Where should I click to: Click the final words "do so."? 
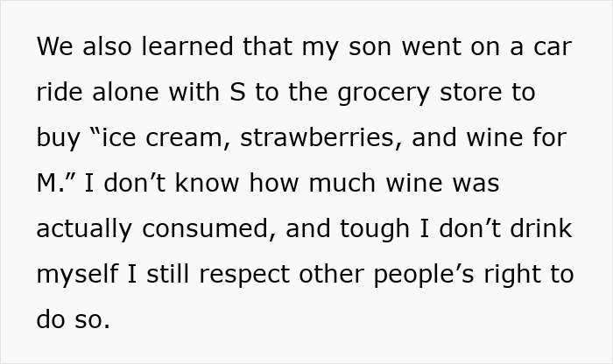tap(73, 319)
